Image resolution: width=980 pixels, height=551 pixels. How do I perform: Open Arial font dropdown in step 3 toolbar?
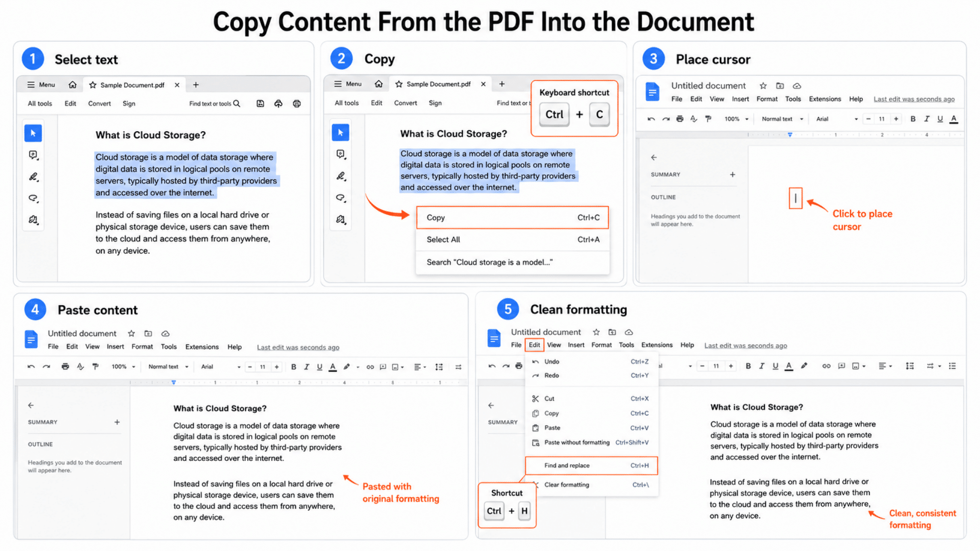[x=837, y=119]
